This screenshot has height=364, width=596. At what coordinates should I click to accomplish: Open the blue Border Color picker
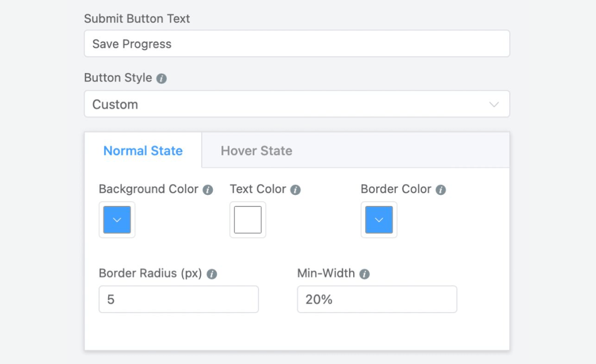(x=379, y=220)
